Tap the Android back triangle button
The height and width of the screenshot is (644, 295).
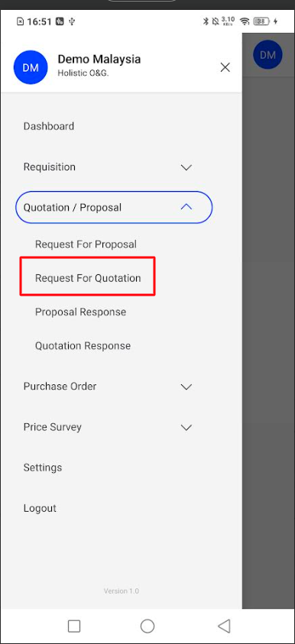click(224, 626)
